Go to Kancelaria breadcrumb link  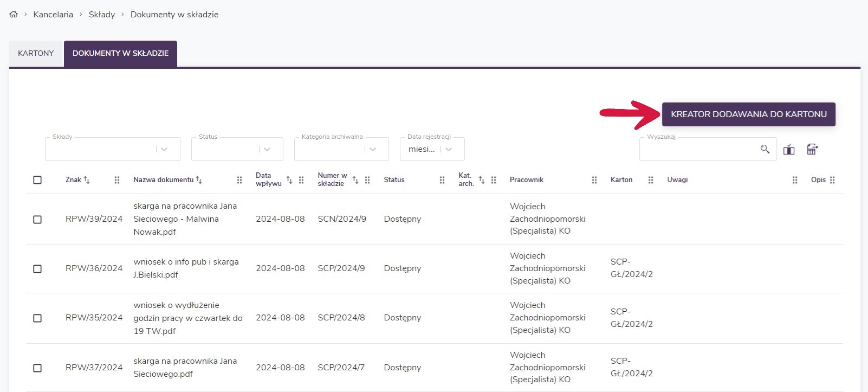click(x=53, y=15)
